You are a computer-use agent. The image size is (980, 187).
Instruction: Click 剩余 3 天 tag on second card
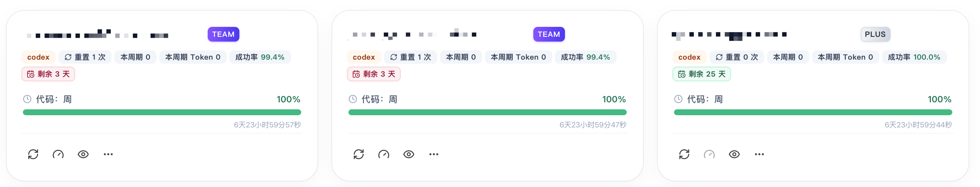coord(373,74)
